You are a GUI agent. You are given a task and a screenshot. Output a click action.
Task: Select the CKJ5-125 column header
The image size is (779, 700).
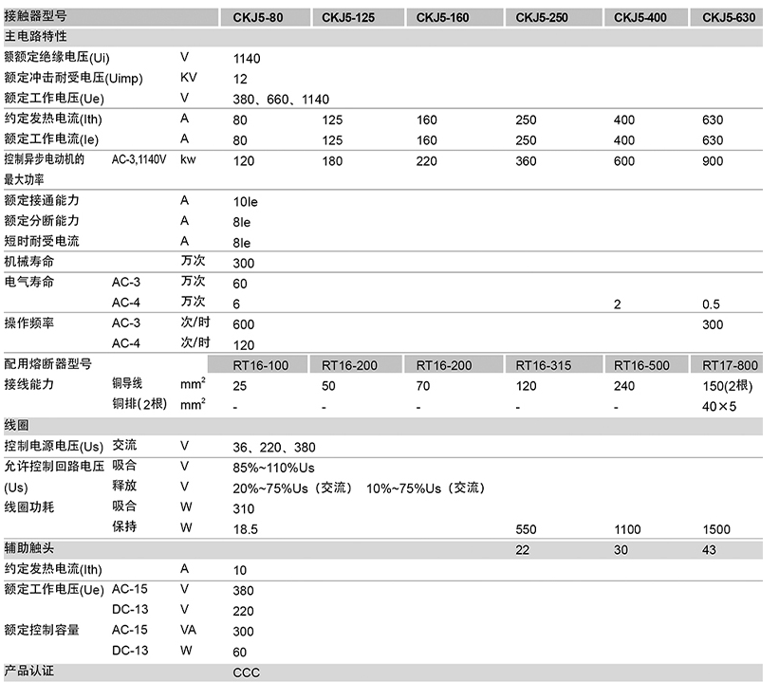click(x=349, y=17)
